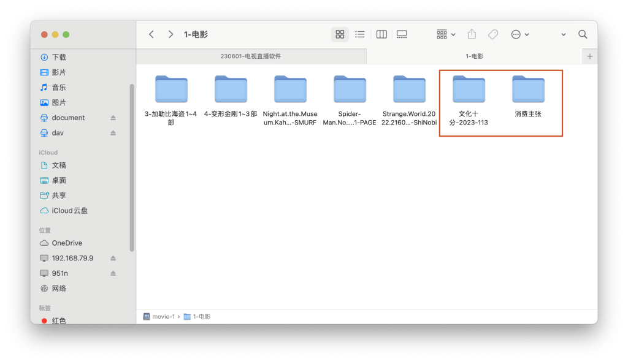This screenshot has height=364, width=628.
Task: Select the Strange.World.2022 folder
Action: point(409,100)
